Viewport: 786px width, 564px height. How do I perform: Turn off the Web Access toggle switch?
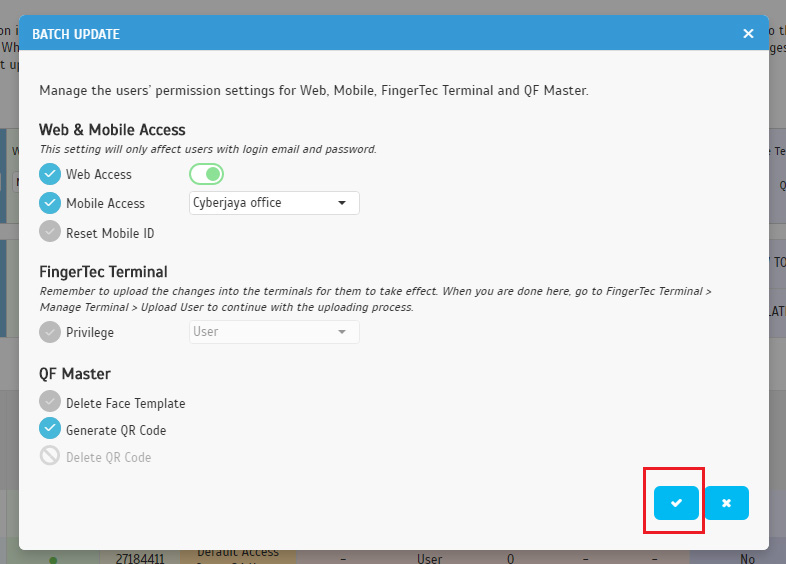click(206, 174)
